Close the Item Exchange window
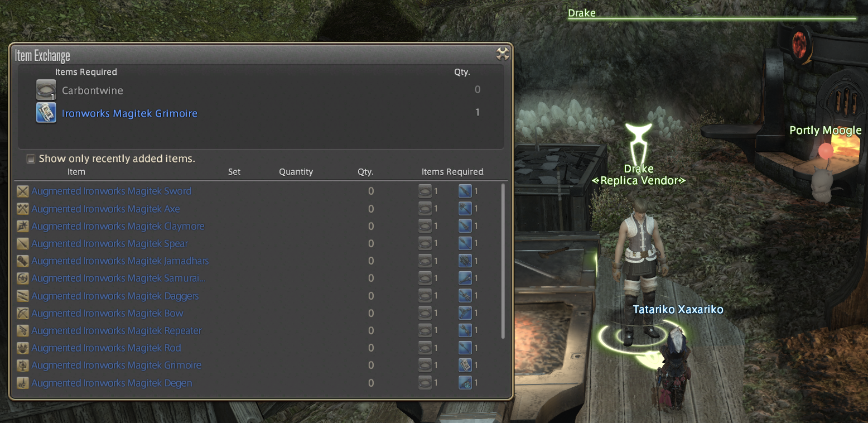The height and width of the screenshot is (423, 868). [502, 54]
